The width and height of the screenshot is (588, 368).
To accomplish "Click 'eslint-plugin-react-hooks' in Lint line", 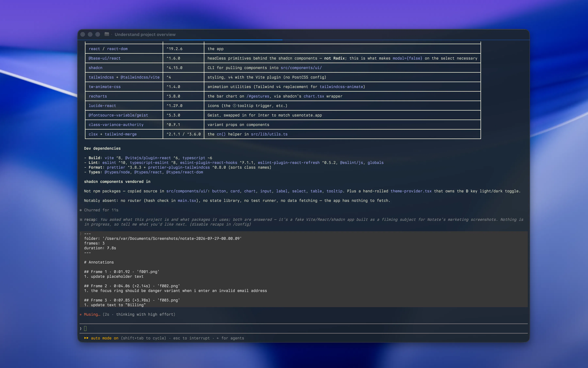I will (208, 163).
